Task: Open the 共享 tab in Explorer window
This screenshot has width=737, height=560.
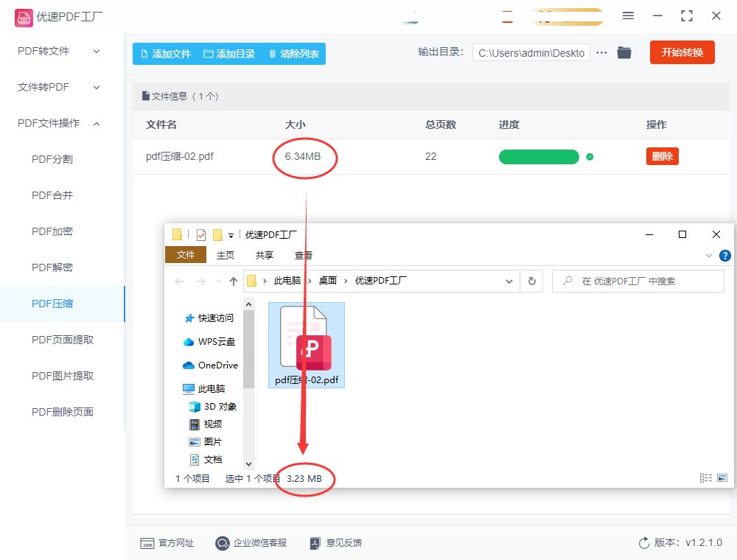Action: coord(264,255)
